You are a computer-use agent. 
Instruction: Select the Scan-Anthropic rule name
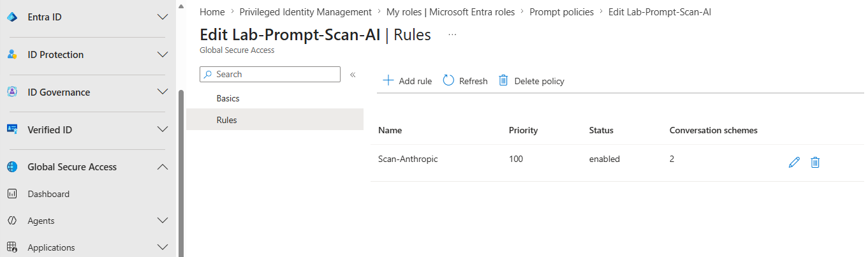[408, 159]
